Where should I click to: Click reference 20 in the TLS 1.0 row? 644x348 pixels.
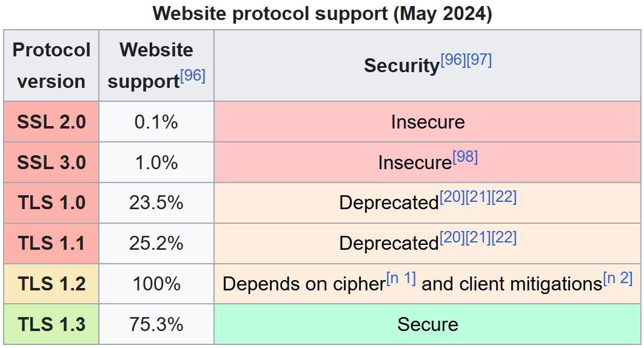[x=452, y=198]
